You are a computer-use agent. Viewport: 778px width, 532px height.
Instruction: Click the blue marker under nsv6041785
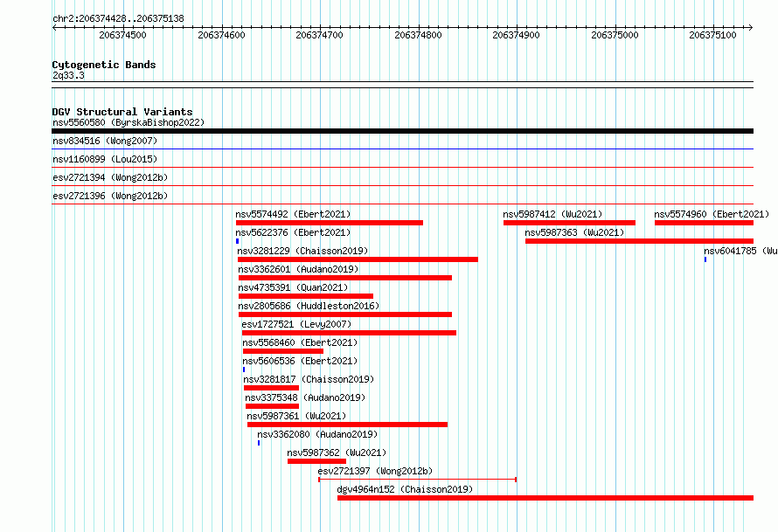(705, 259)
